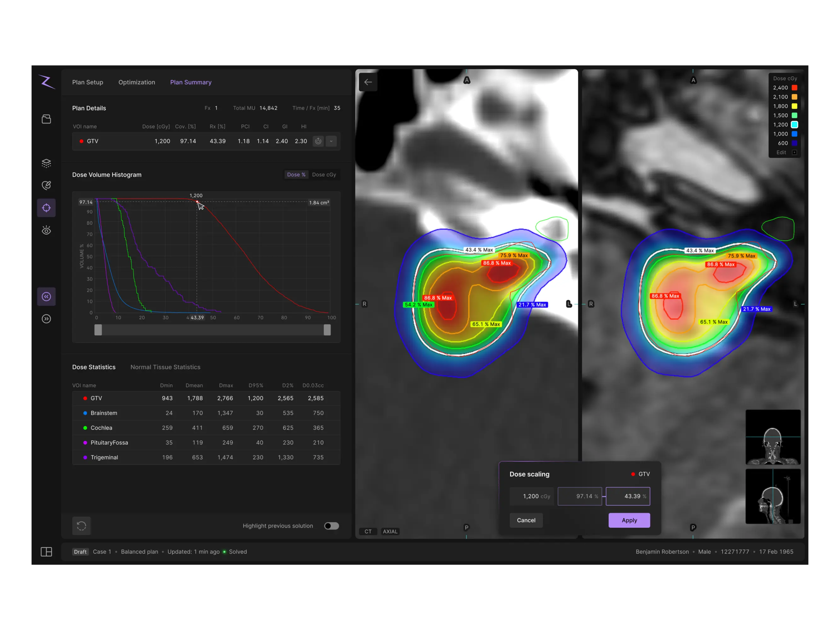840x630 pixels.
Task: Select the crosshair target icon in sidebar
Action: pyautogui.click(x=46, y=208)
